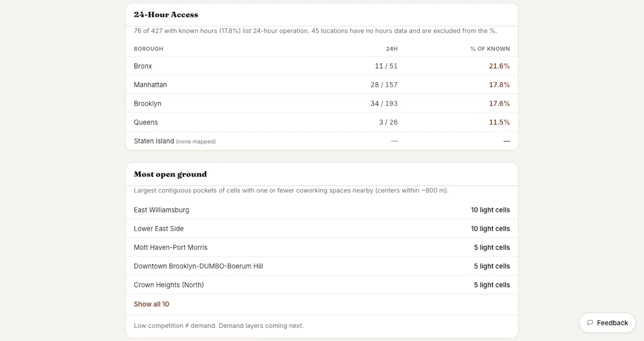Click the Bronx 21.6% value

click(x=499, y=66)
